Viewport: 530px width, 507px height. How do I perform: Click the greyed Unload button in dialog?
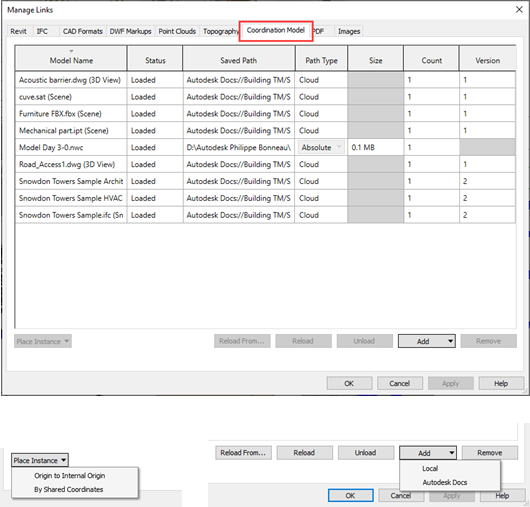365,341
